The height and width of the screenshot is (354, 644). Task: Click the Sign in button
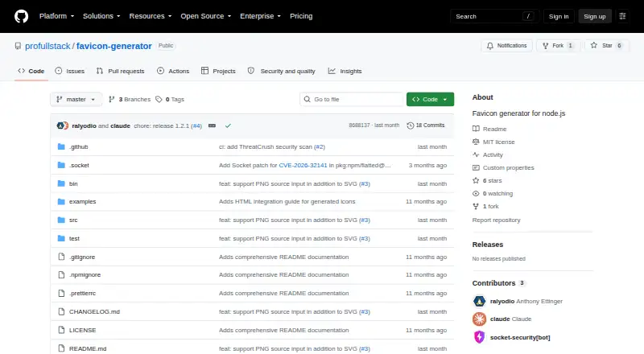click(559, 16)
